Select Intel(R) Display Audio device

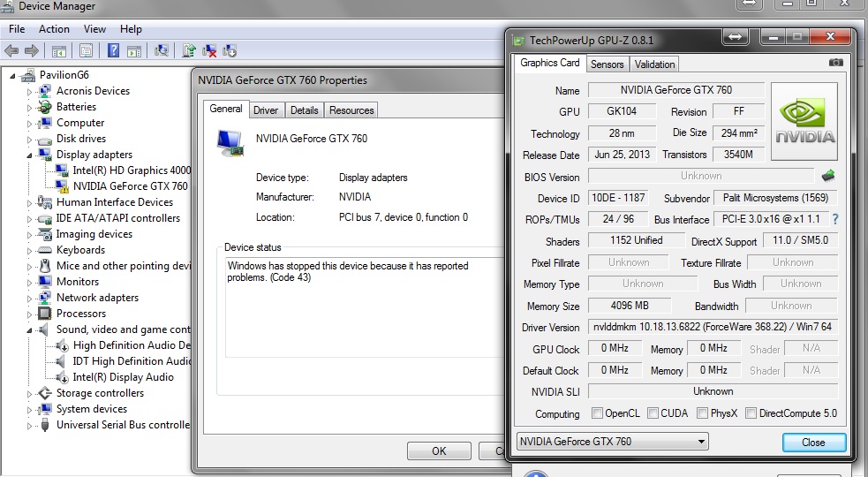(x=124, y=377)
